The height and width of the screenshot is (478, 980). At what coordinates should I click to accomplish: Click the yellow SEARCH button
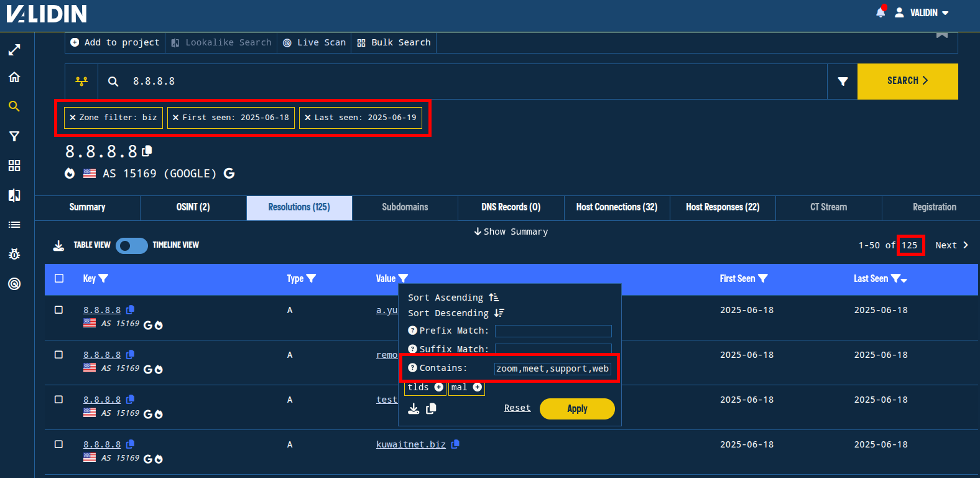[907, 81]
